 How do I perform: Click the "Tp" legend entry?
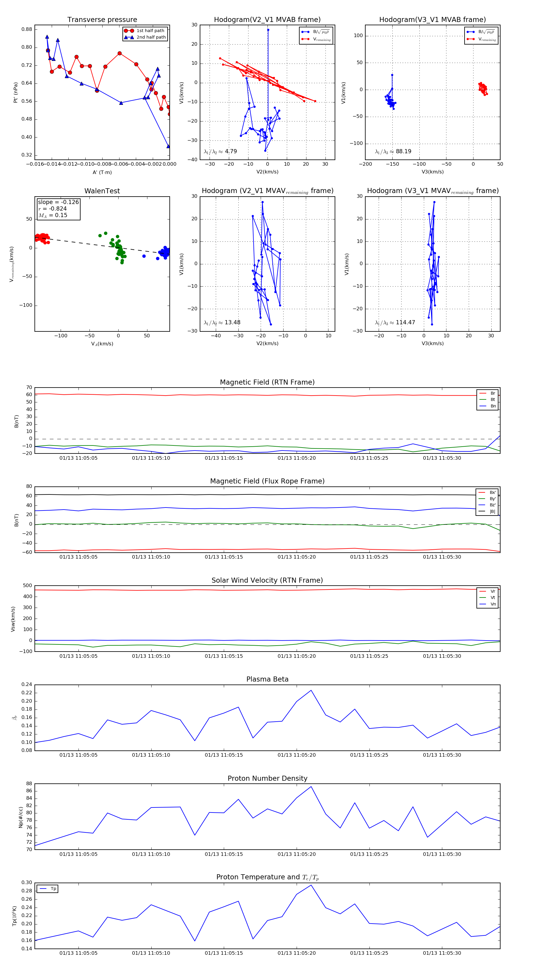point(48,889)
